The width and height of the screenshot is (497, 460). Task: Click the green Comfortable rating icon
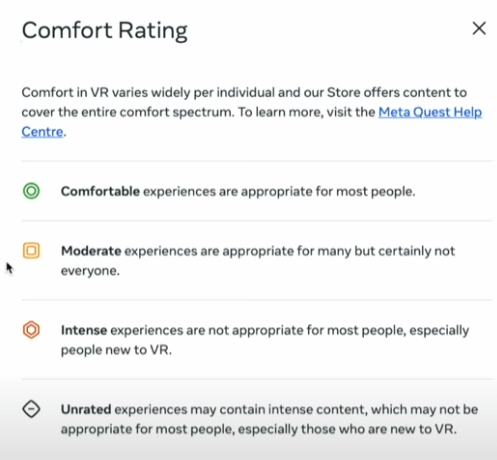[x=31, y=191]
